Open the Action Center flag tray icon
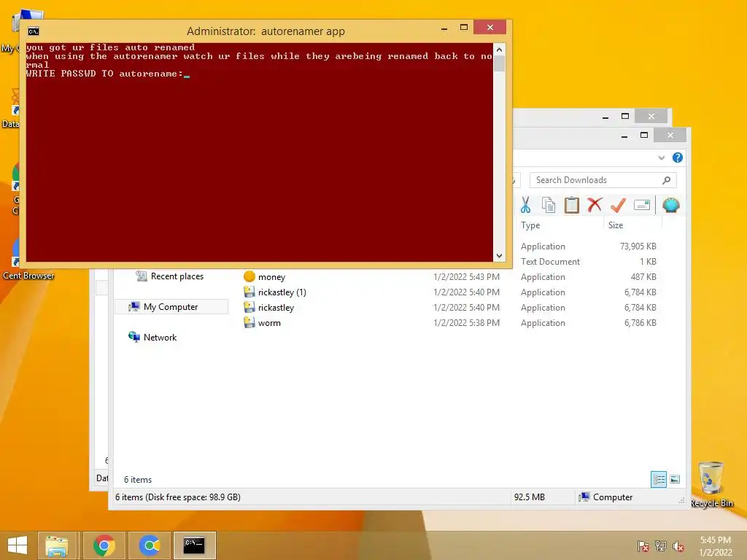 point(643,546)
